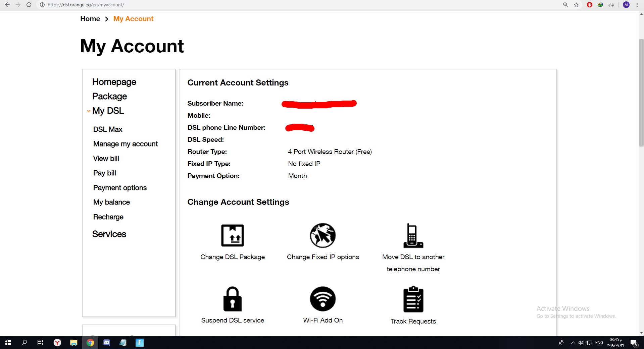The image size is (644, 349).
Task: Click the View bill link
Action: (x=106, y=159)
